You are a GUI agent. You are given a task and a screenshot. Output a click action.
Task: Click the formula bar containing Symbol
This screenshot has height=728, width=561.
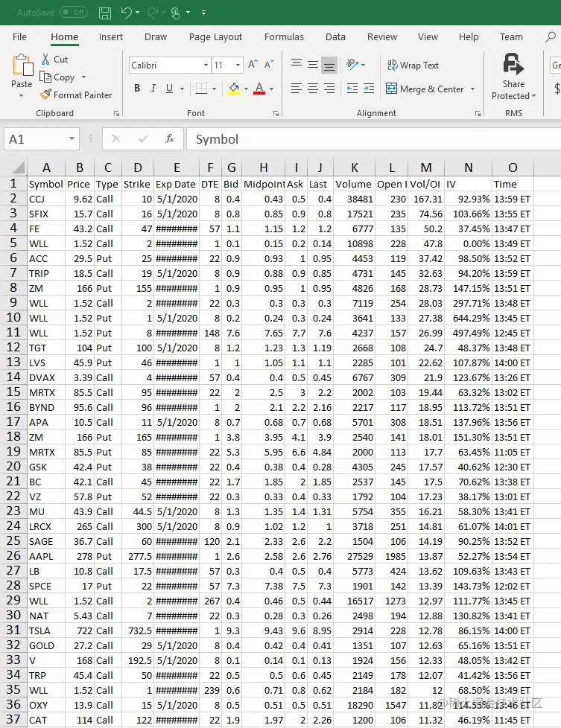point(373,138)
